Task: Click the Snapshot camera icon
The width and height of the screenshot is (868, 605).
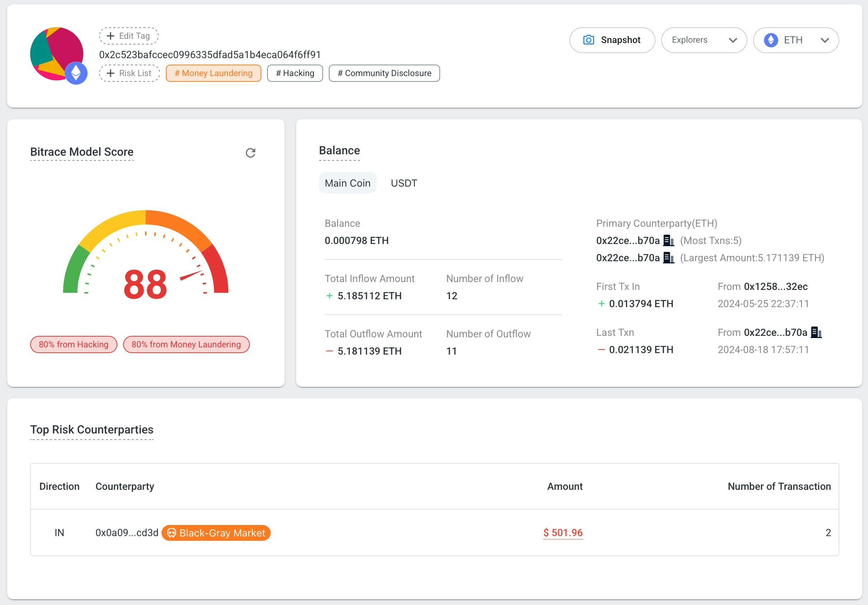Action: (588, 40)
